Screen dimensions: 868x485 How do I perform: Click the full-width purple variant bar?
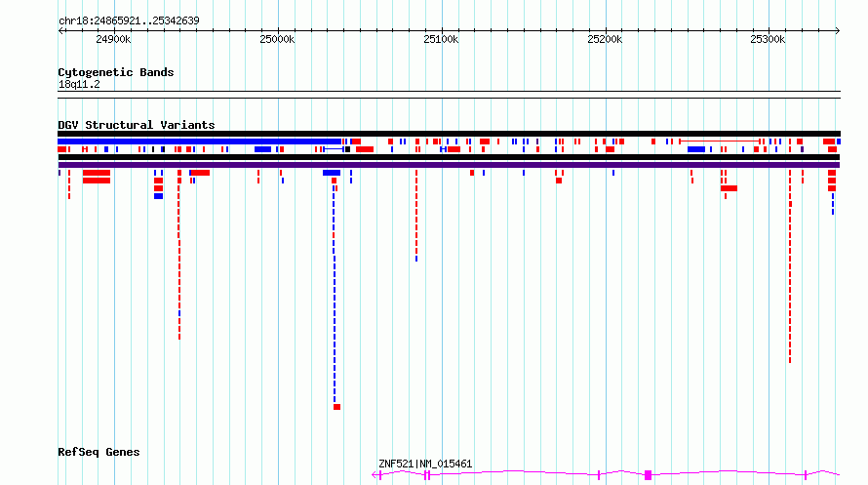click(x=449, y=165)
